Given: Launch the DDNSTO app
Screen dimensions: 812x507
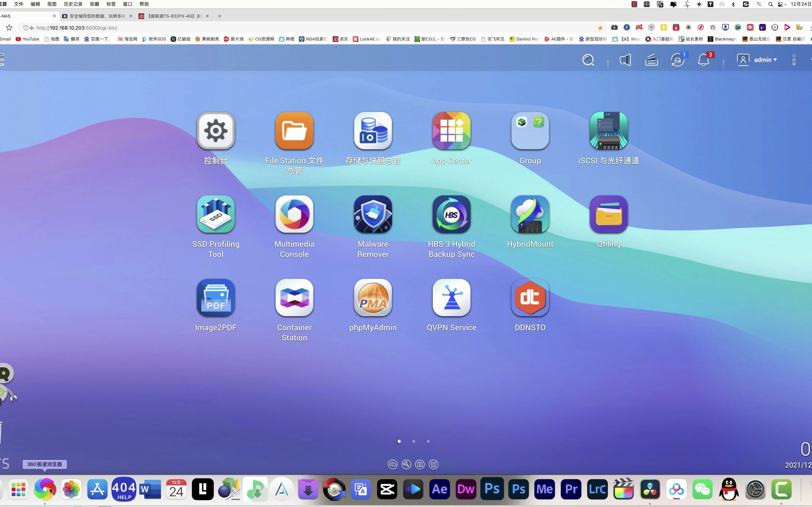Looking at the screenshot, I should [x=530, y=298].
